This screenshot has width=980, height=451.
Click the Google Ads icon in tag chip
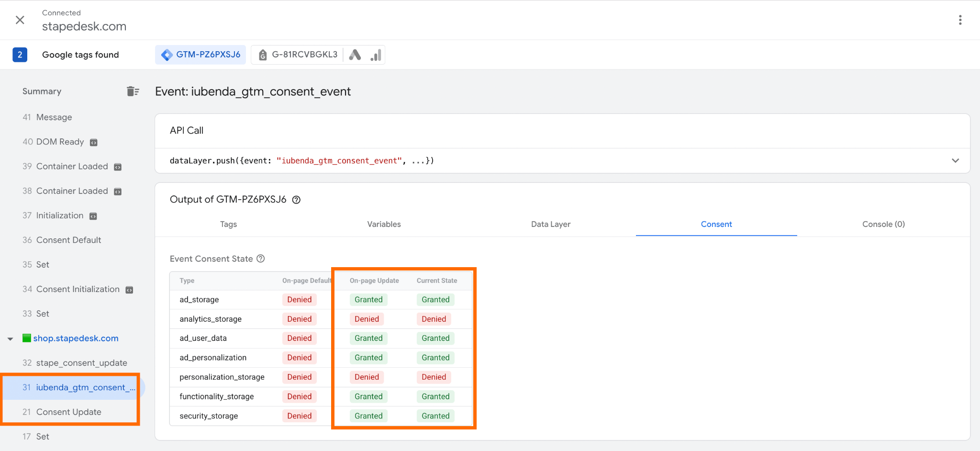[355, 55]
